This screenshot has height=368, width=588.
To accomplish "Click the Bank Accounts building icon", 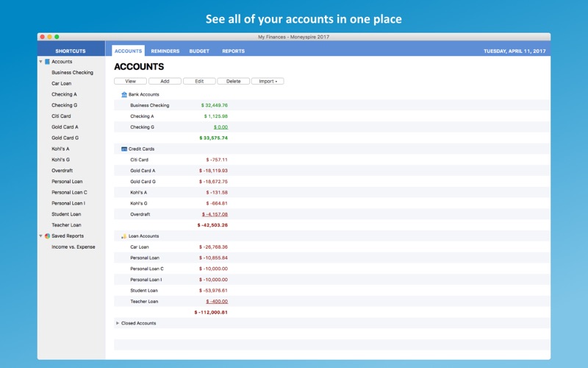I will coord(124,95).
